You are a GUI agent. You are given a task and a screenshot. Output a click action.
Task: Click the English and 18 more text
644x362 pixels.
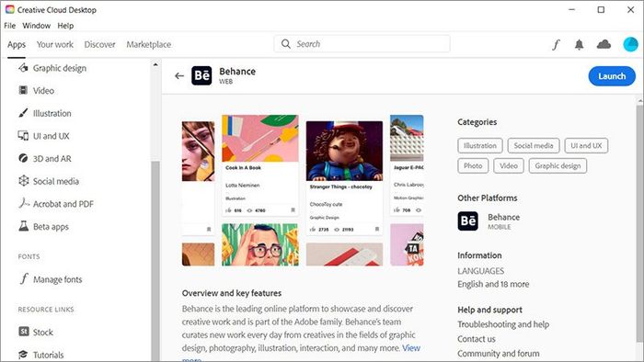click(493, 284)
